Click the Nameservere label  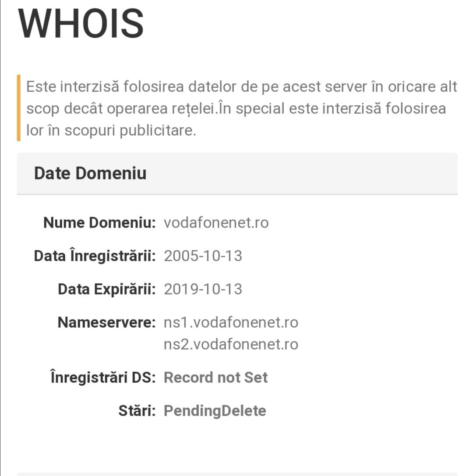(x=106, y=322)
